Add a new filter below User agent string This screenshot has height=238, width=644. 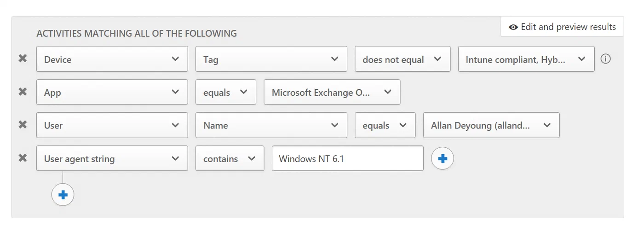point(63,195)
